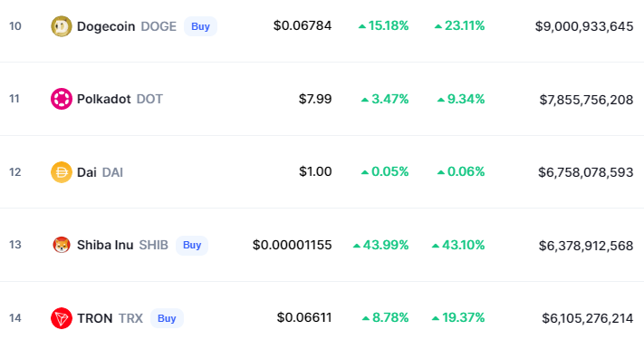
Task: Click the Shiba Inu dog logo icon
Action: point(62,245)
